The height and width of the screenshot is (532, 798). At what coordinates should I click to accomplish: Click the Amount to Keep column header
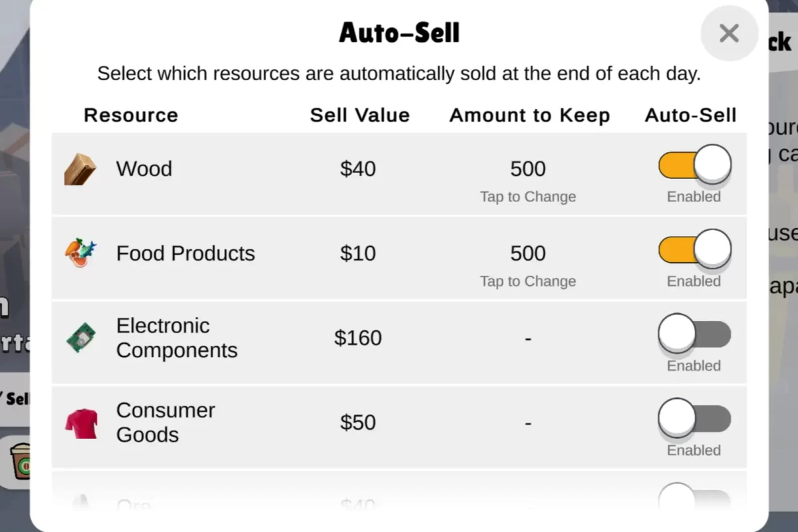tap(529, 115)
